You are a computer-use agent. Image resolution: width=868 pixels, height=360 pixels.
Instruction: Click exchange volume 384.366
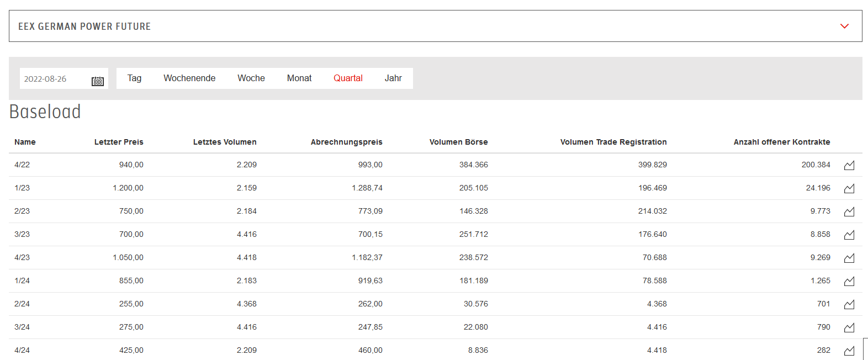pyautogui.click(x=474, y=165)
